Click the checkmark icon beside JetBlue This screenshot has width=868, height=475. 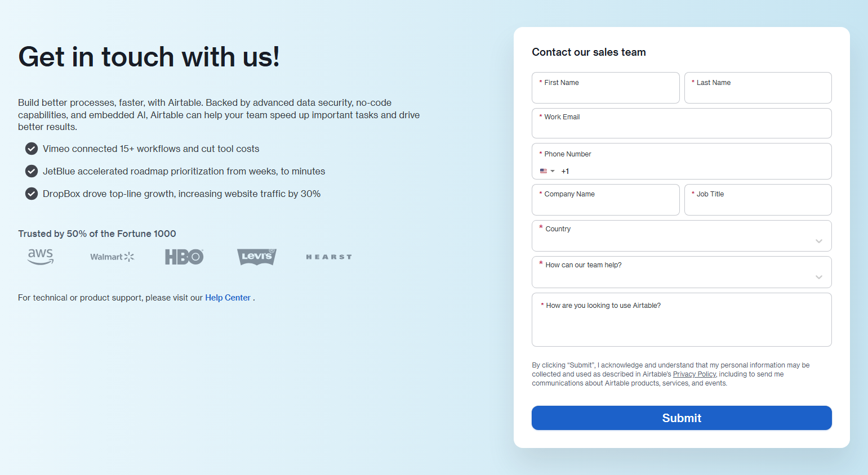[x=31, y=171]
